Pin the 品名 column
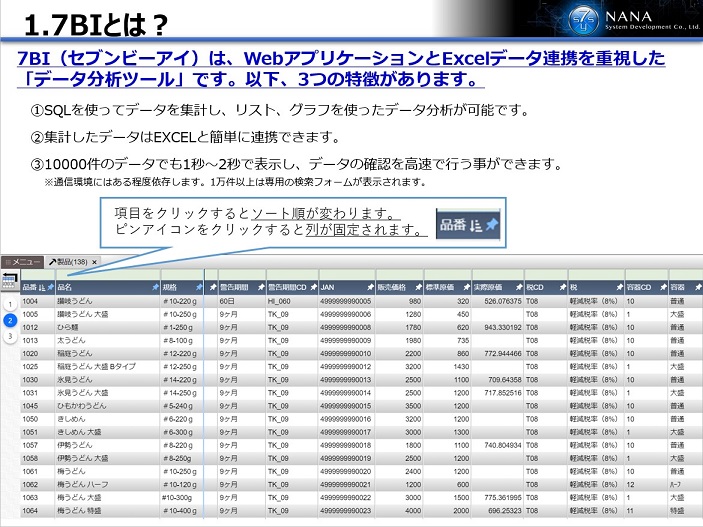Viewport: 703px width, 527px height. pos(155,287)
